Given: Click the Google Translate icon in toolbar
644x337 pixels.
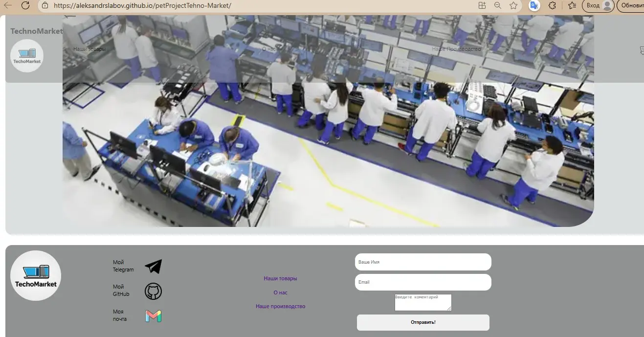Looking at the screenshot, I should coord(534,5).
